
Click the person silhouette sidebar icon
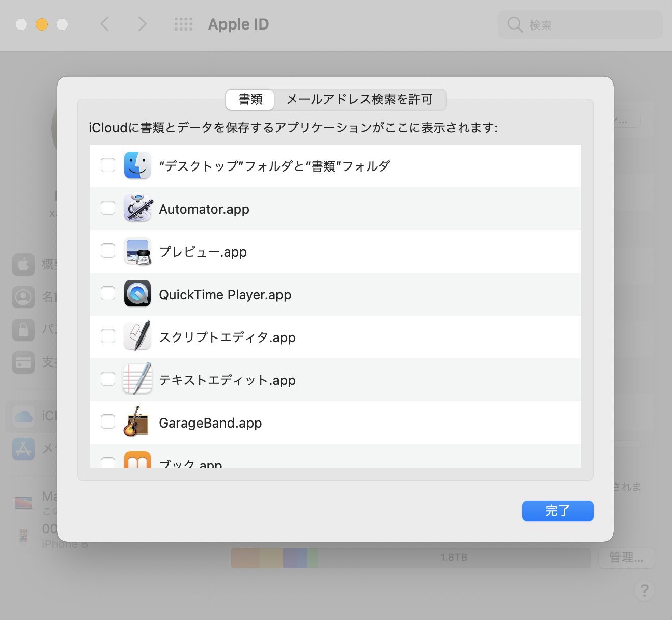(23, 297)
